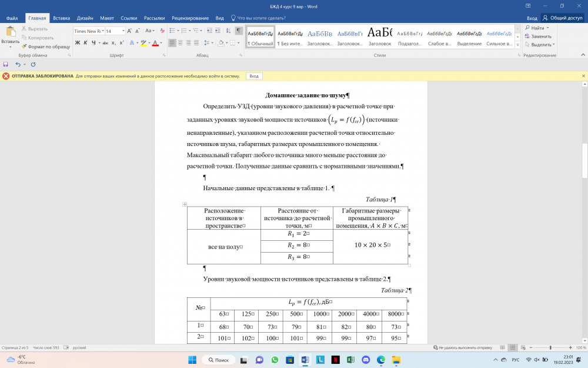Image resolution: width=588 pixels, height=368 pixels.
Task: Open the Найти (Find) dropdown arrow
Action: [x=548, y=28]
